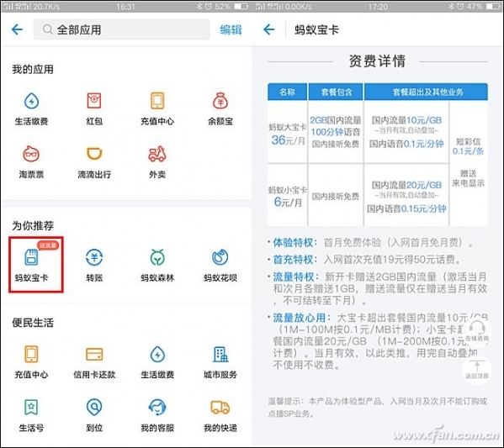Open 充值中心 in 便民生活
This screenshot has height=448, width=504.
pyautogui.click(x=31, y=361)
